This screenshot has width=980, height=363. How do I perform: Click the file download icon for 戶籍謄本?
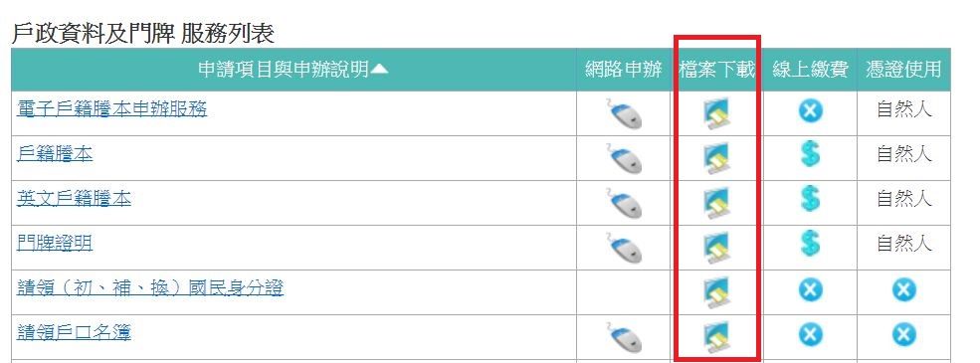coord(717,158)
